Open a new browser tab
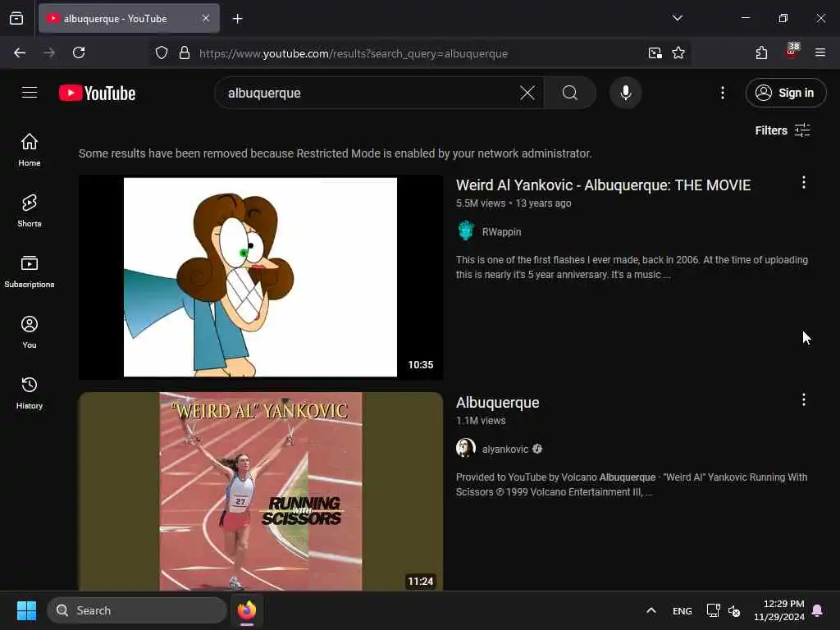 (x=237, y=19)
